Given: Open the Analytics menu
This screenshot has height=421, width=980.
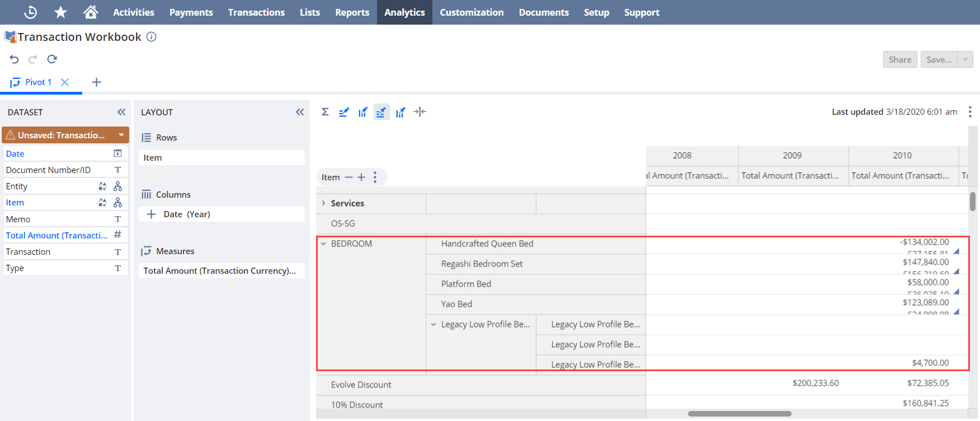Looking at the screenshot, I should click(x=404, y=12).
